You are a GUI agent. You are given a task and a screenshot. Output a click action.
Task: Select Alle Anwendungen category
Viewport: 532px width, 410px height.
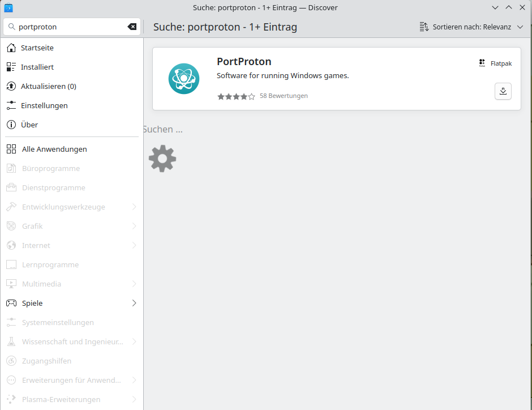pos(72,149)
